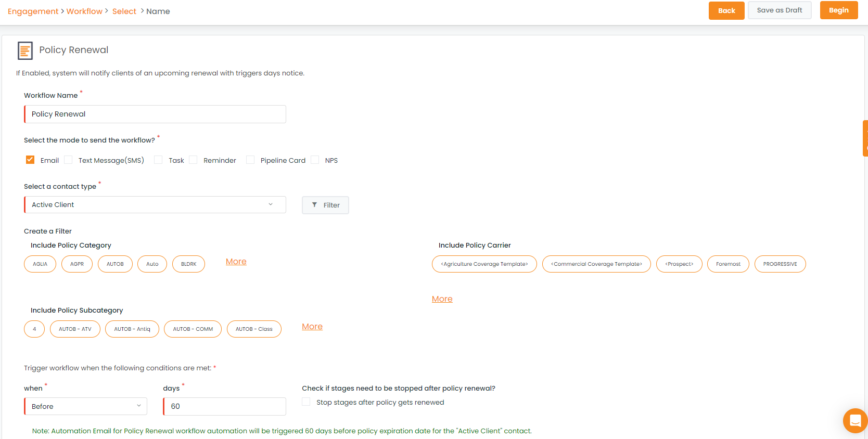Tick the Pipeline Card checkbox

point(250,160)
